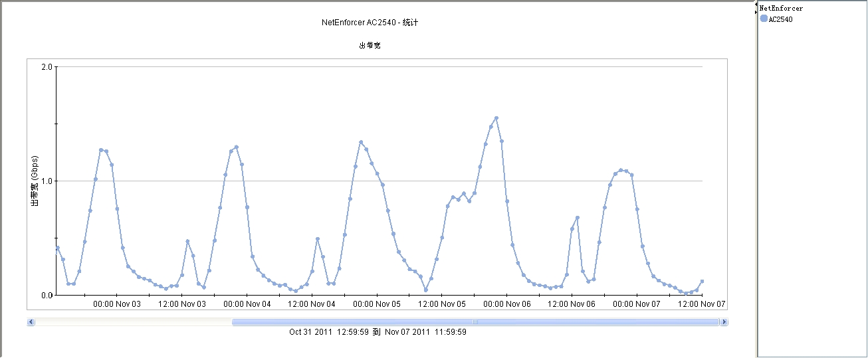Viewport: 868px width, 358px height.
Task: Select the NetEnforcer legend header
Action: tap(781, 9)
